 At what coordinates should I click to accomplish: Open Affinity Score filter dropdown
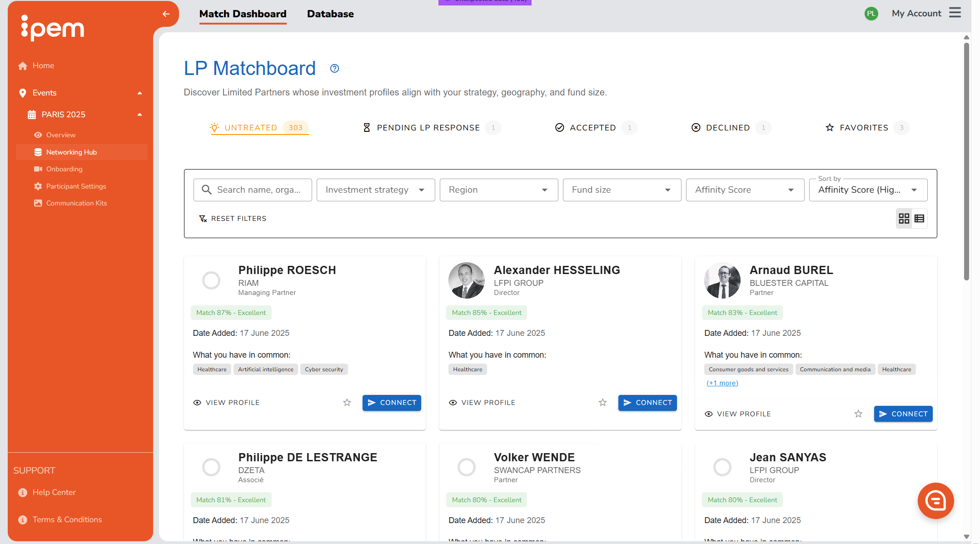click(745, 190)
